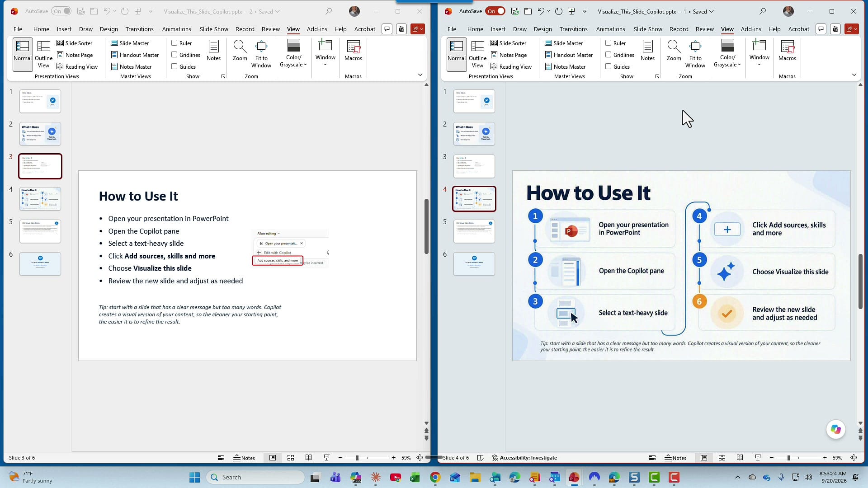
Task: Enable Ruler checkbox in left window
Action: 175,43
